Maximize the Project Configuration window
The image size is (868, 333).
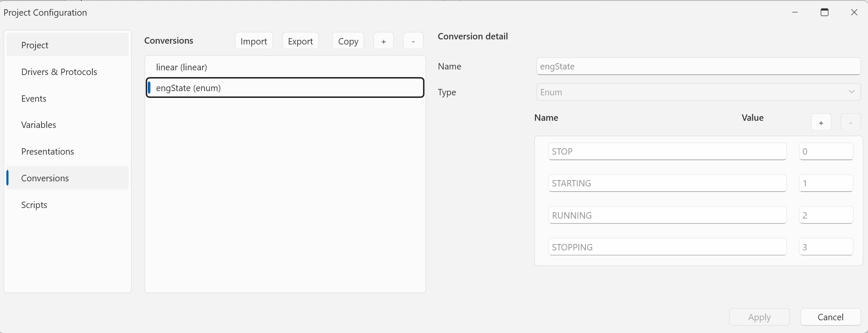pyautogui.click(x=824, y=12)
